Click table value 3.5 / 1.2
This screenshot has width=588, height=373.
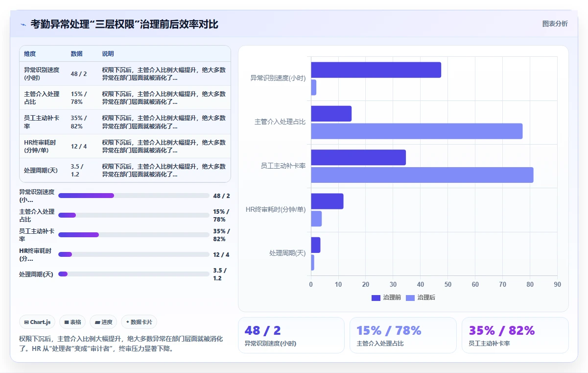(x=77, y=170)
